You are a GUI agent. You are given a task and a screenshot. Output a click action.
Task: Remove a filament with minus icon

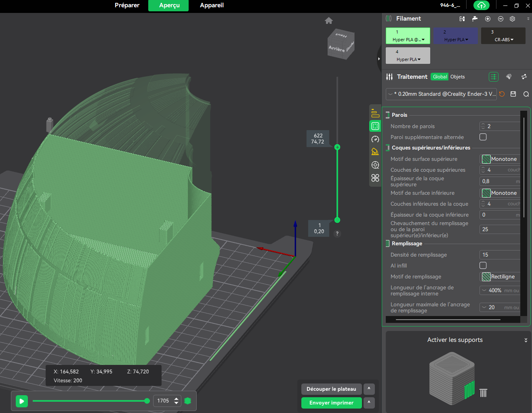[500, 19]
